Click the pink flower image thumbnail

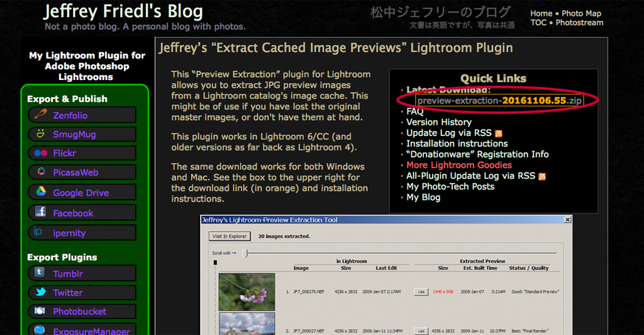[x=247, y=292]
